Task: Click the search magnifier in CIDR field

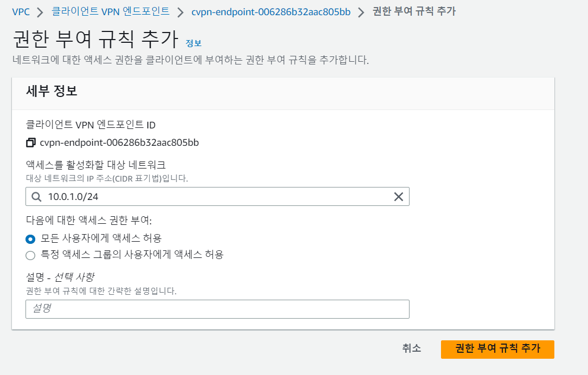Action: click(x=36, y=197)
